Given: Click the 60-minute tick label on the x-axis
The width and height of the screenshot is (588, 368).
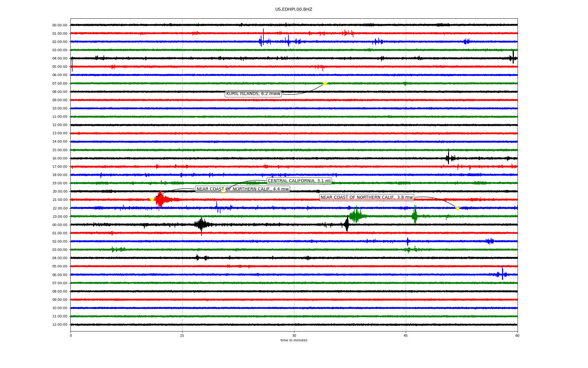Looking at the screenshot, I should point(517,335).
